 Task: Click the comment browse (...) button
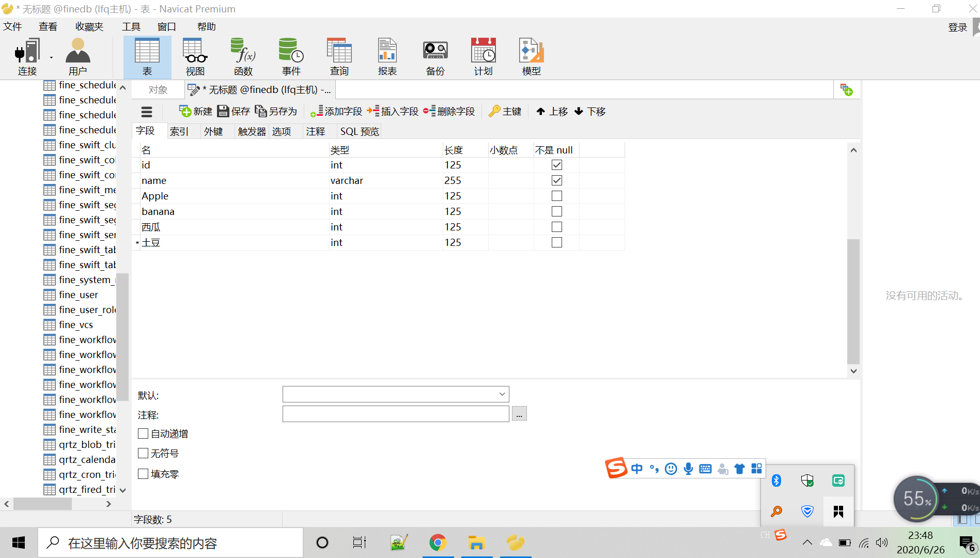(519, 413)
